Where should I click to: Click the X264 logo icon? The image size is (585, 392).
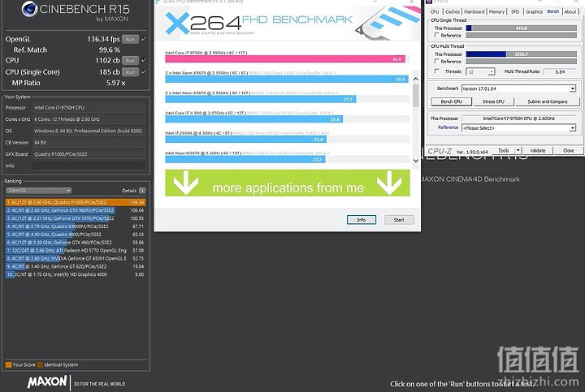click(x=177, y=23)
